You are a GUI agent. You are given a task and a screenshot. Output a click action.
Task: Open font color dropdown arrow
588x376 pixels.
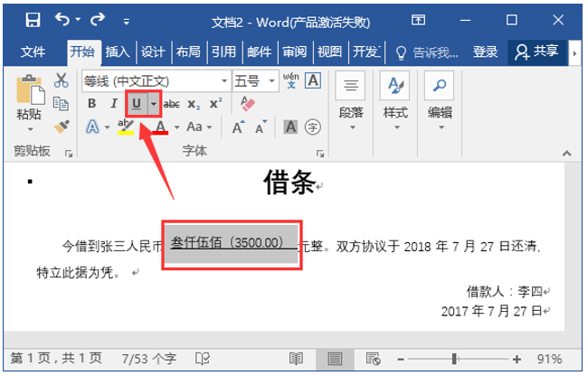(x=176, y=127)
